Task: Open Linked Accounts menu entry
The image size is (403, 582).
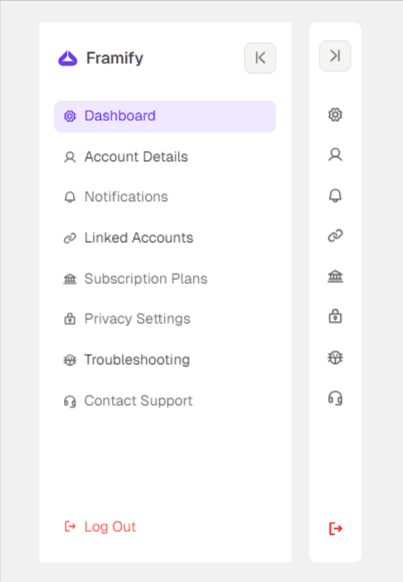Action: pyautogui.click(x=165, y=238)
